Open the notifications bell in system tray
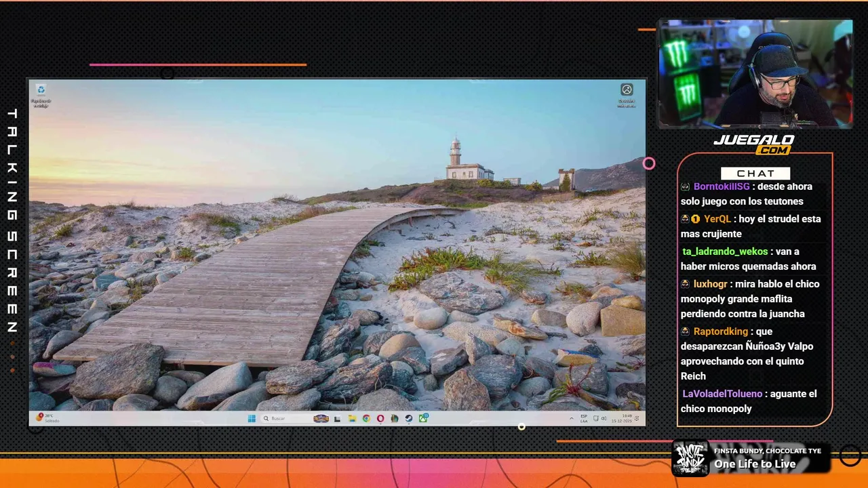Image resolution: width=868 pixels, height=488 pixels. tap(637, 418)
